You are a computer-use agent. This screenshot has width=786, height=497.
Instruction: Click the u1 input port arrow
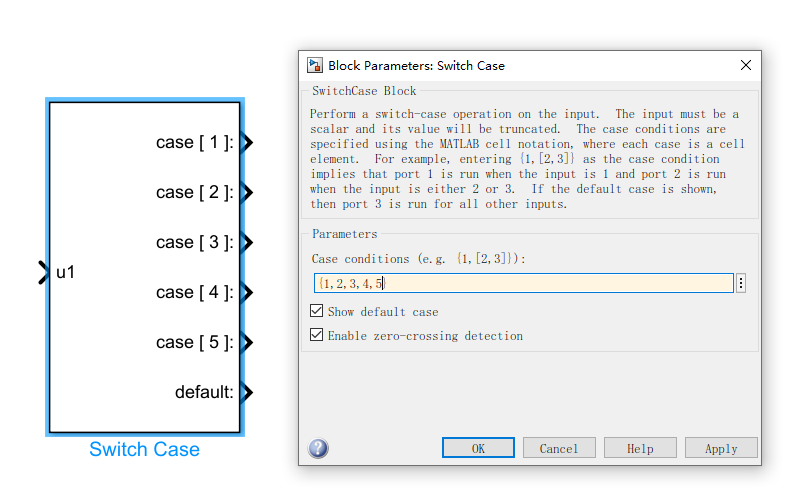click(x=43, y=272)
